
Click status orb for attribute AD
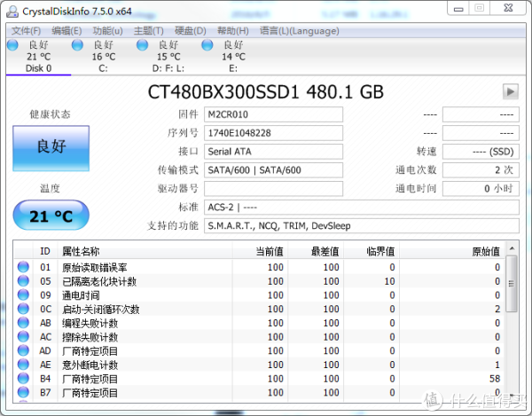pyautogui.click(x=23, y=350)
